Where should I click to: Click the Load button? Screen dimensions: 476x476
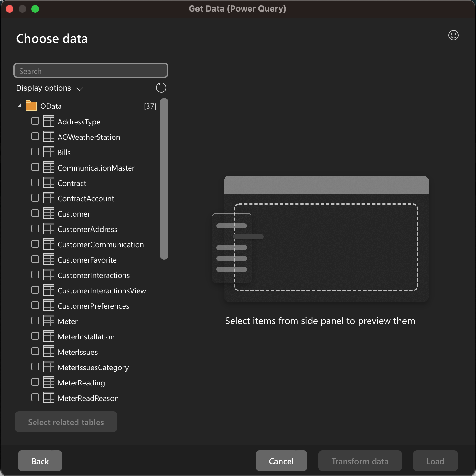click(435, 461)
